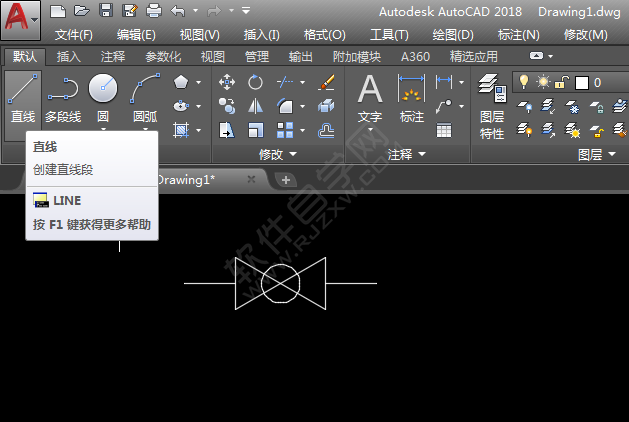Click the minimize ribbon panels button
Viewport: 629px width, 422px height.
pos(536,56)
